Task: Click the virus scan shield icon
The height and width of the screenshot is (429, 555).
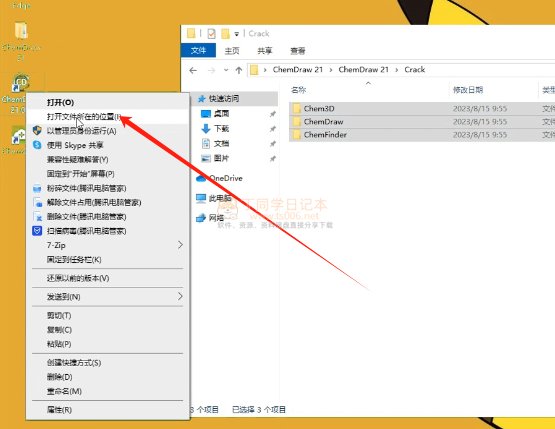Action: click(37, 231)
